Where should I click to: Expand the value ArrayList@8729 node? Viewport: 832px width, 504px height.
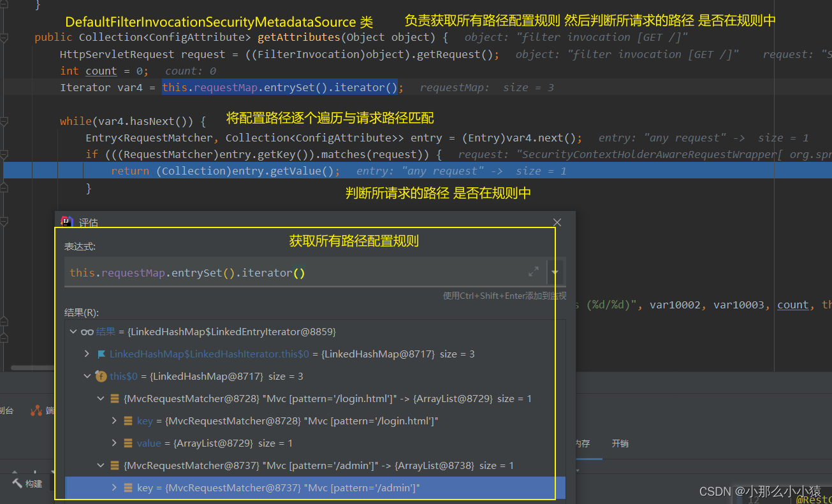(114, 443)
